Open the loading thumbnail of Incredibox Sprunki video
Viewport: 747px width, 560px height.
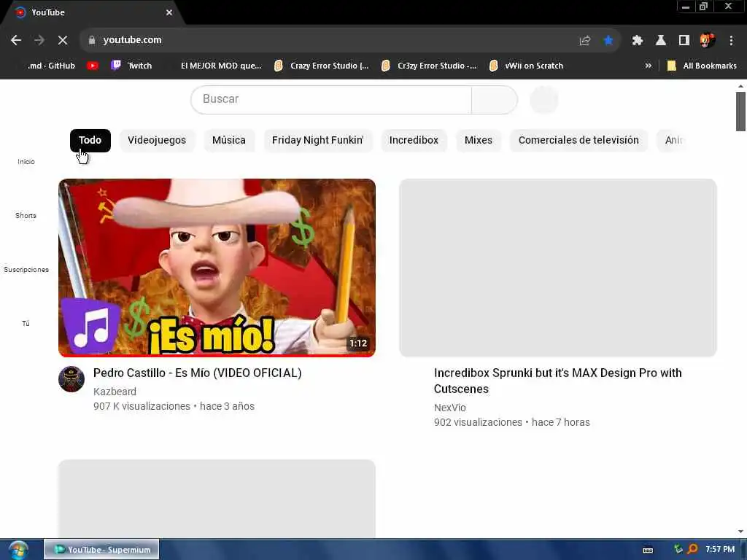coord(558,268)
